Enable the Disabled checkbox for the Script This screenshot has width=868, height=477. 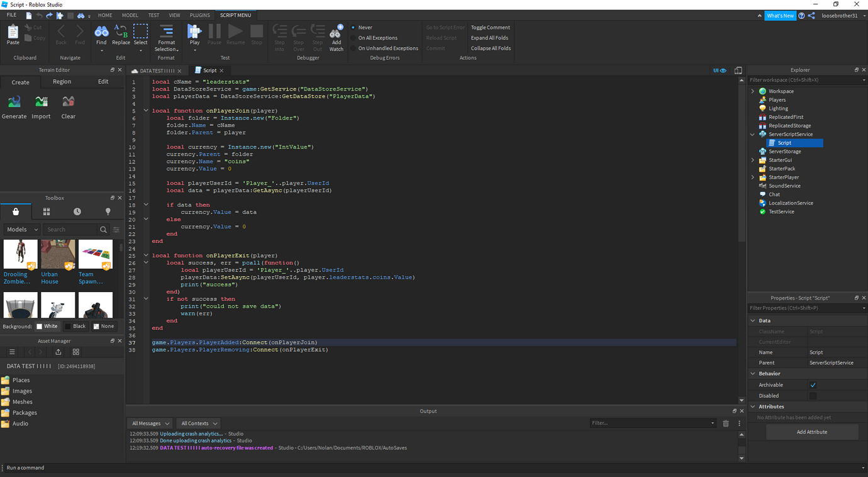pos(813,395)
